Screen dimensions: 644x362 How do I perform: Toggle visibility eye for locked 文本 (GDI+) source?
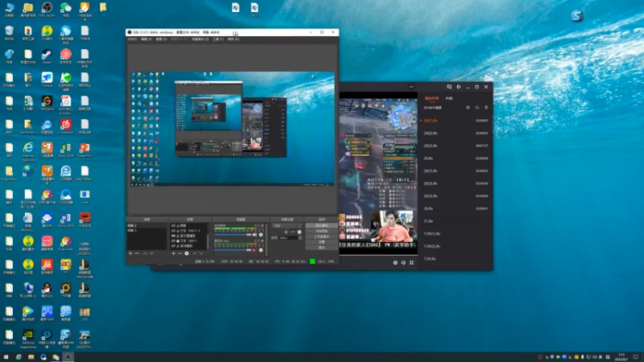click(173, 241)
